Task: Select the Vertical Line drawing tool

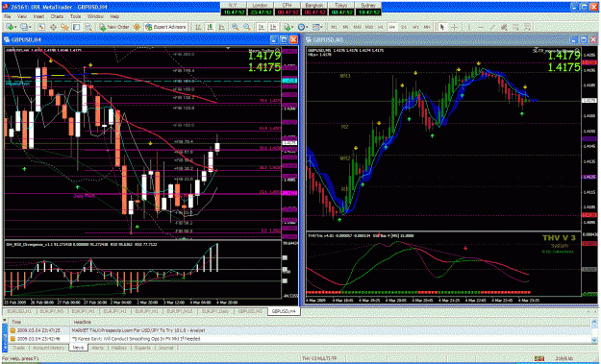Action: (x=468, y=27)
